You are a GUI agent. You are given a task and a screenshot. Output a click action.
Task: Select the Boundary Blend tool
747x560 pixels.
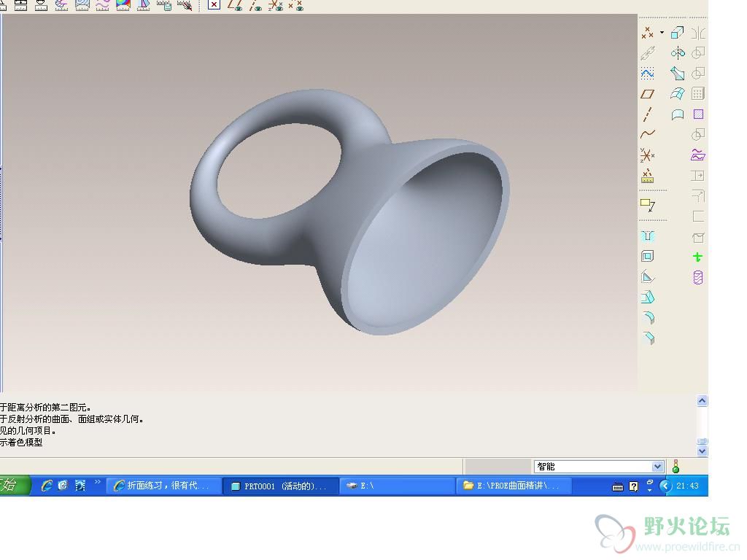(678, 94)
